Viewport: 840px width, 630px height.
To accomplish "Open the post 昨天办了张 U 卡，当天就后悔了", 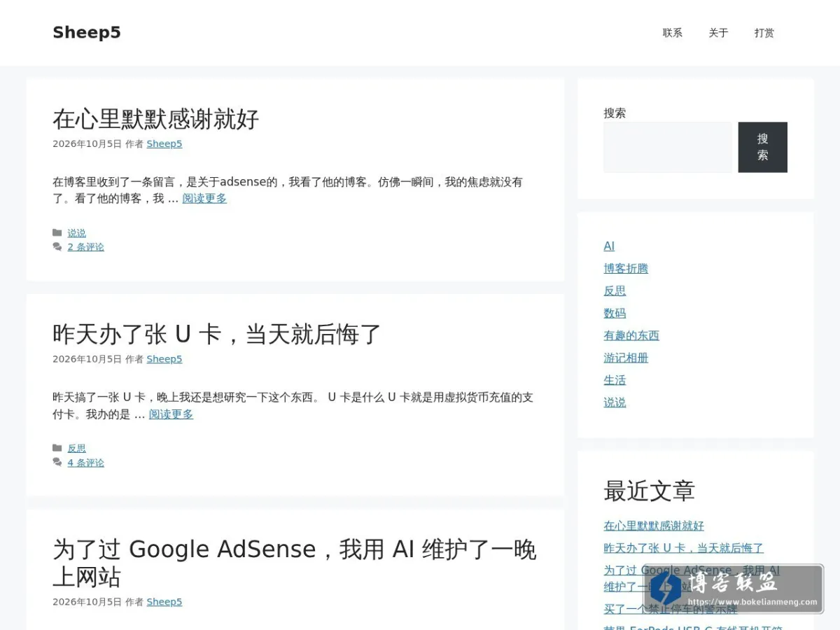I will pos(217,334).
